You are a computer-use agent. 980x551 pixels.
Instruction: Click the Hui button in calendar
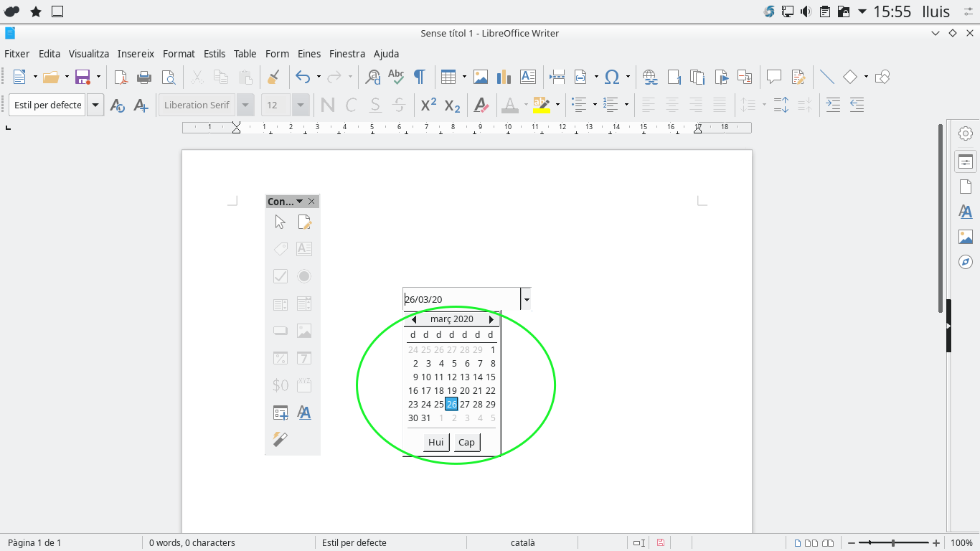pyautogui.click(x=436, y=442)
